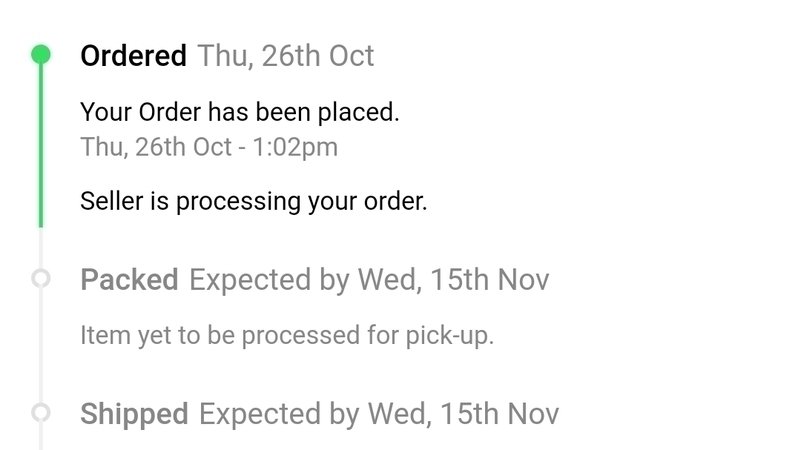Screen dimensions: 800x450
Task: Click grey timeline line between Packed and Shipped
Action: tap(40, 345)
